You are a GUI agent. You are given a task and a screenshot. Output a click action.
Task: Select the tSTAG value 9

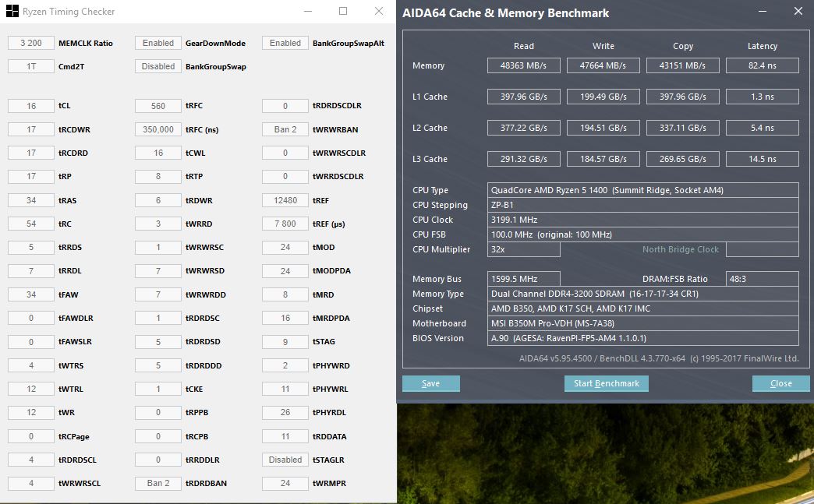[x=285, y=342]
